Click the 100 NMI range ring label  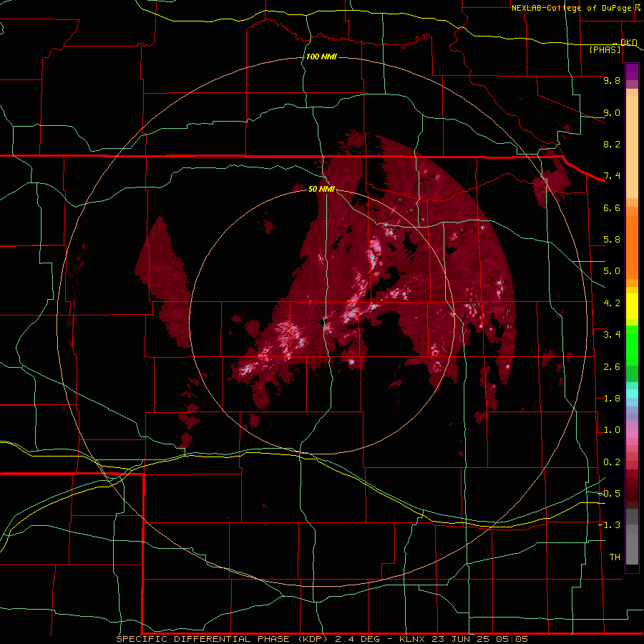[321, 57]
